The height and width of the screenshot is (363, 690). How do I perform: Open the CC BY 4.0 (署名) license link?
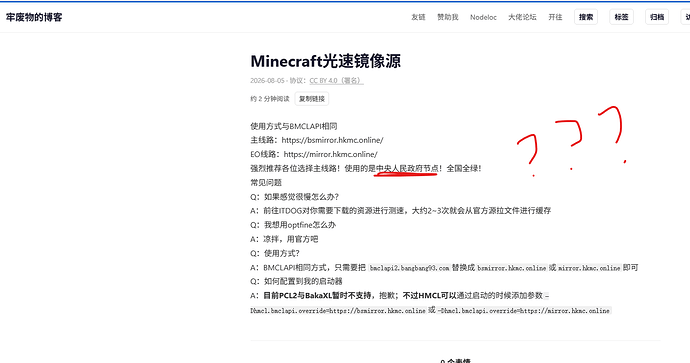coord(336,81)
